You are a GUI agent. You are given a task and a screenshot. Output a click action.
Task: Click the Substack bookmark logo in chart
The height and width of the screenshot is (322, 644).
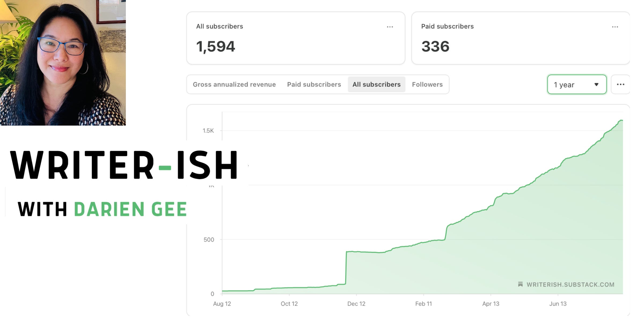click(520, 284)
